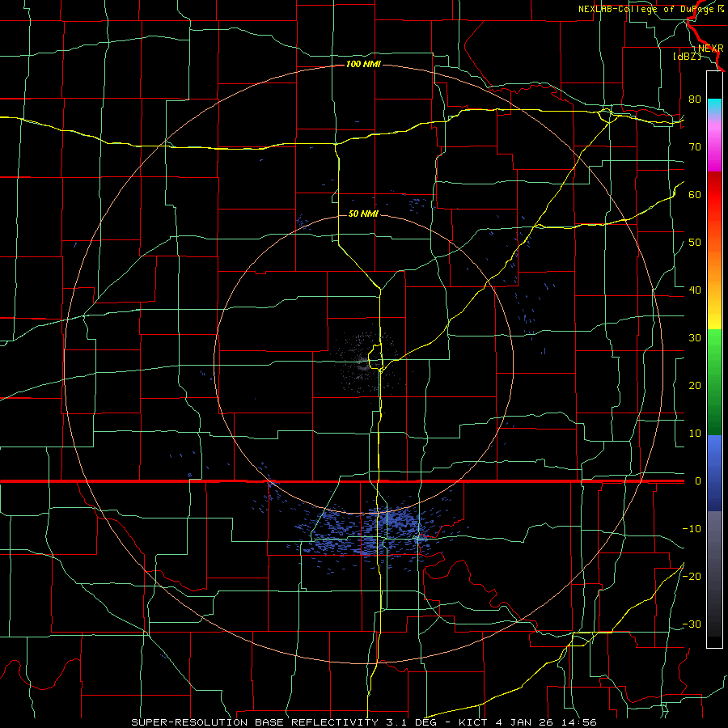Viewport: 728px width, 728px height.
Task: Click the "NEXLAB-College of DuPage" header text
Action: pyautogui.click(x=647, y=9)
